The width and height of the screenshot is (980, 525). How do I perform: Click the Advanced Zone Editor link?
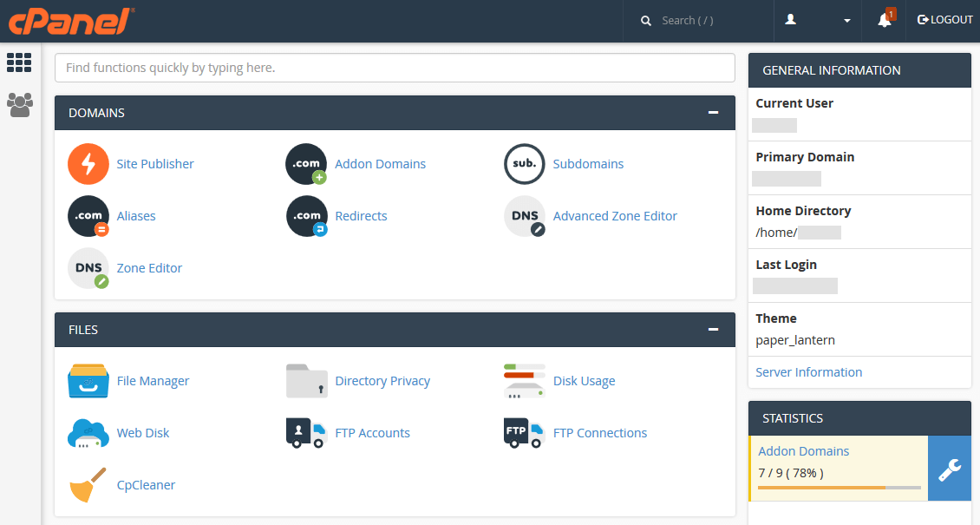point(615,216)
